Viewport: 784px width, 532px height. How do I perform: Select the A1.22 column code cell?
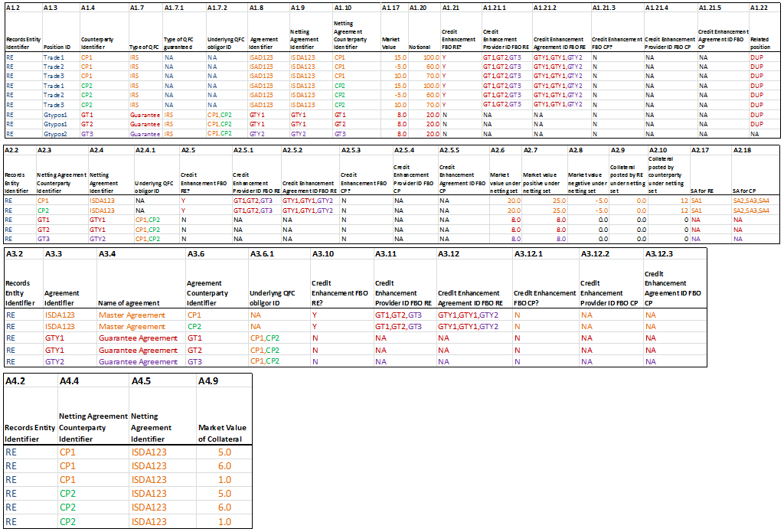[759, 7]
